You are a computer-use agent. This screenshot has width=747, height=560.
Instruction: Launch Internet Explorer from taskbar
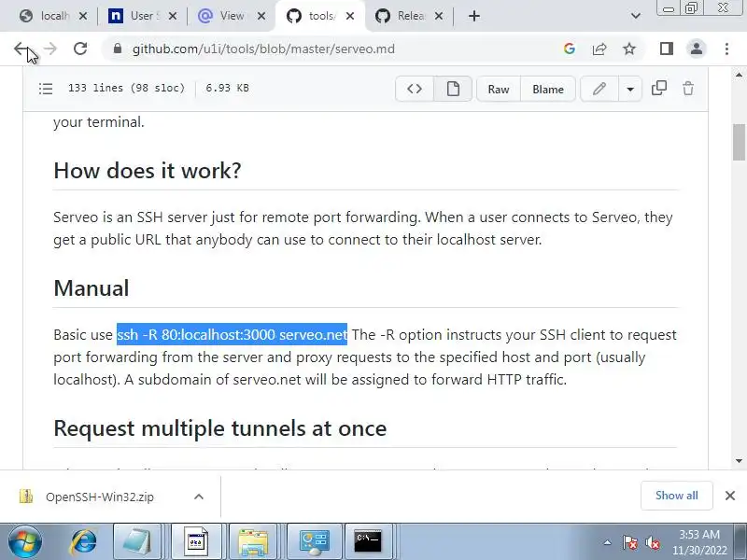click(x=83, y=541)
